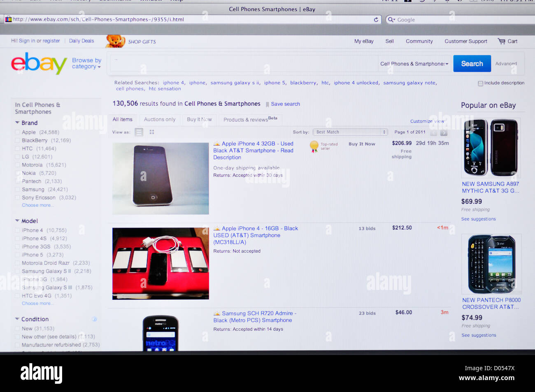
Task: Check the Motorola Droid Razr model filter
Action: [x=18, y=263]
